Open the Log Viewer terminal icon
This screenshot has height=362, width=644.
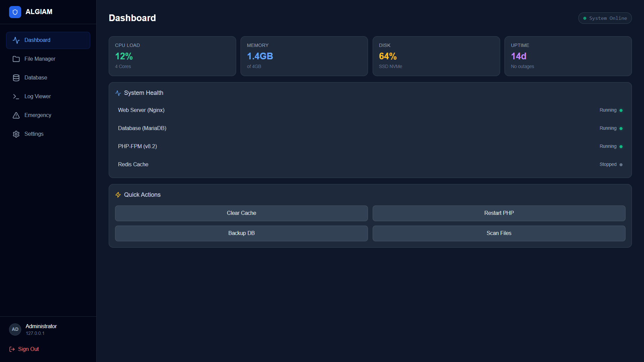16,97
